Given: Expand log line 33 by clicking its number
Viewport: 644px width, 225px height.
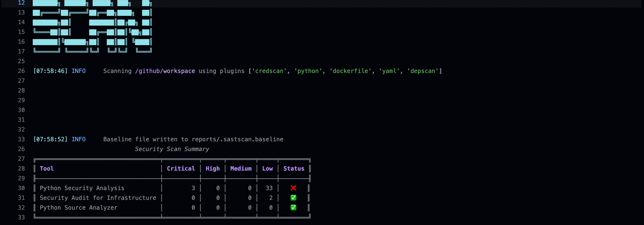Looking at the screenshot, I should pos(21,139).
